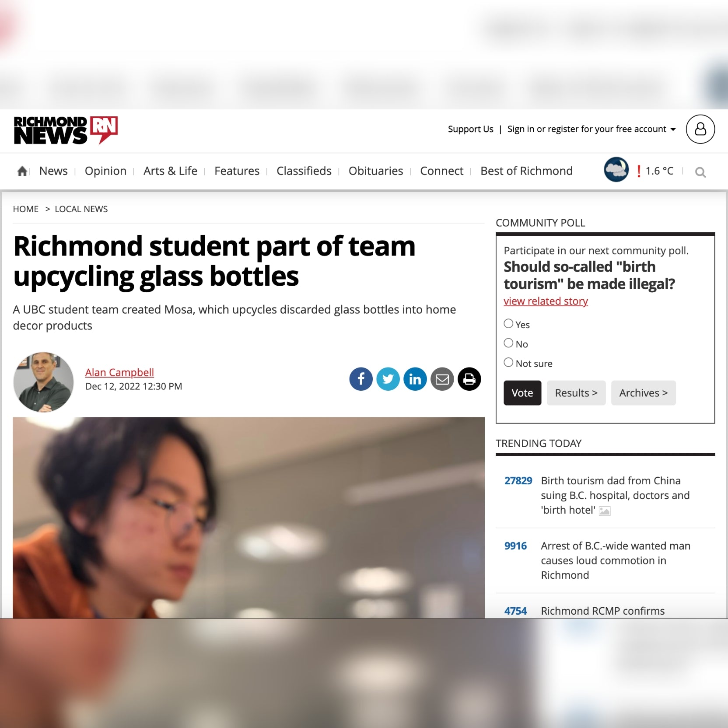Email this article using envelope icon

coord(442,379)
